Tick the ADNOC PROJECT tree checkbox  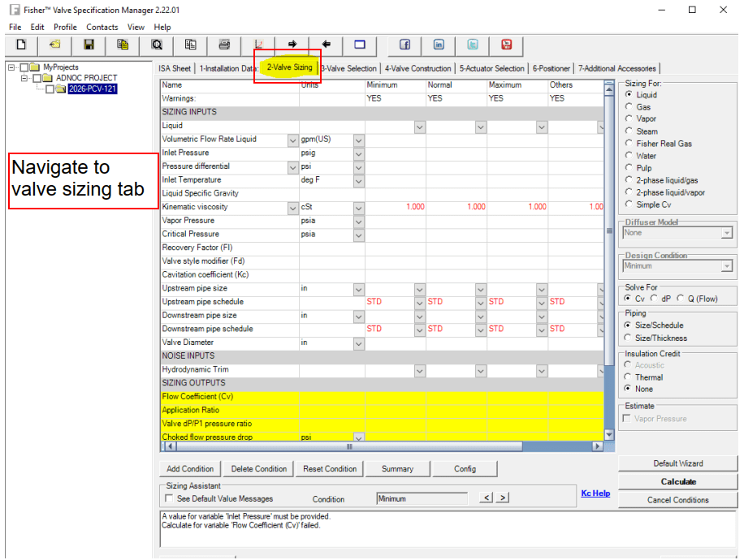click(37, 78)
